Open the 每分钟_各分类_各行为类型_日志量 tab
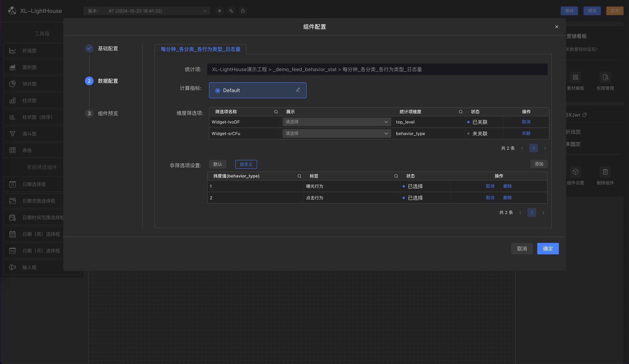The image size is (629, 364). [201, 49]
